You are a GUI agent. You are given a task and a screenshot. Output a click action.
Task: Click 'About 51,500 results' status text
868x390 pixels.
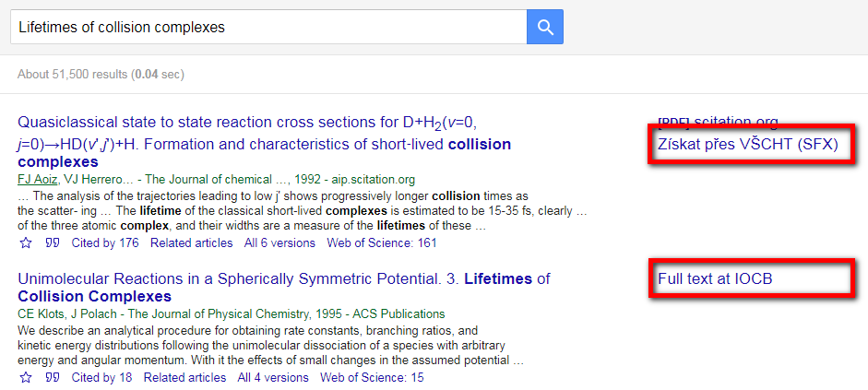[x=101, y=74]
